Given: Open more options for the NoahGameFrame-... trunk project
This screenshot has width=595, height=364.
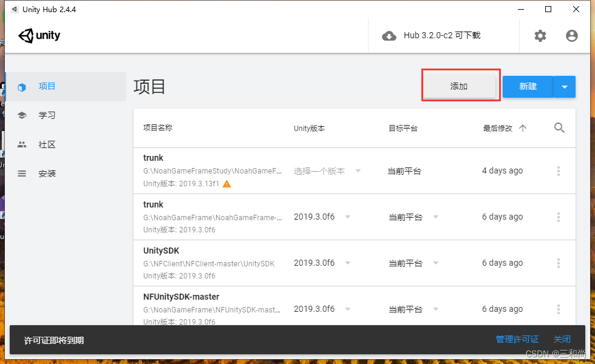Looking at the screenshot, I should [x=558, y=217].
